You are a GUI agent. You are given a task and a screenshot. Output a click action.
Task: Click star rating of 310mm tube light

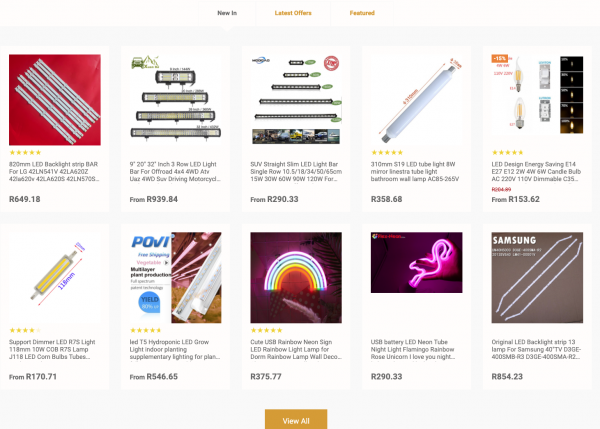(x=387, y=152)
